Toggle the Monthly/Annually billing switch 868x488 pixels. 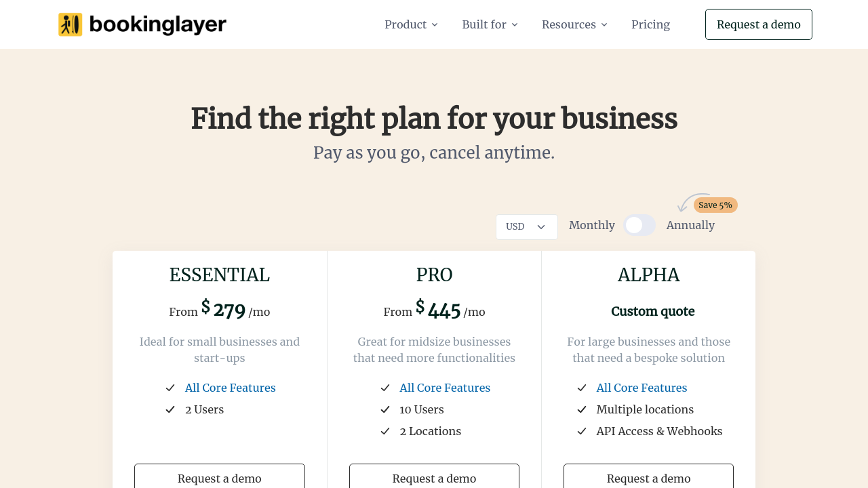coord(639,225)
